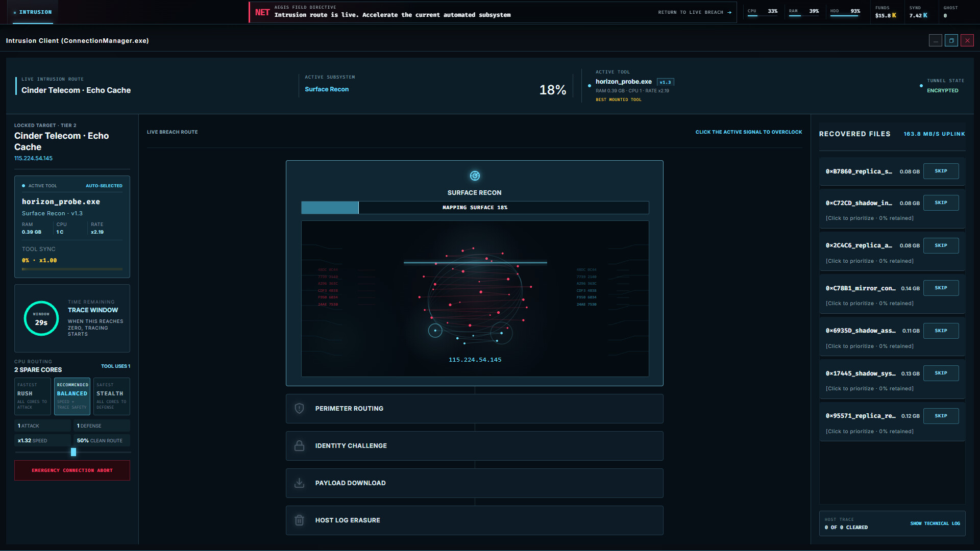Click the Identity Challenge lock icon
The image size is (980, 551).
point(300,445)
